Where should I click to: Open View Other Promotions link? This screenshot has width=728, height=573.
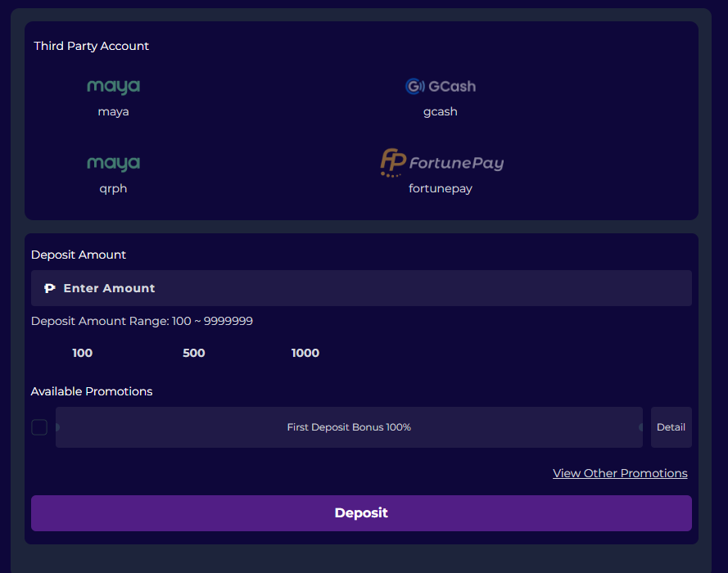tap(620, 473)
